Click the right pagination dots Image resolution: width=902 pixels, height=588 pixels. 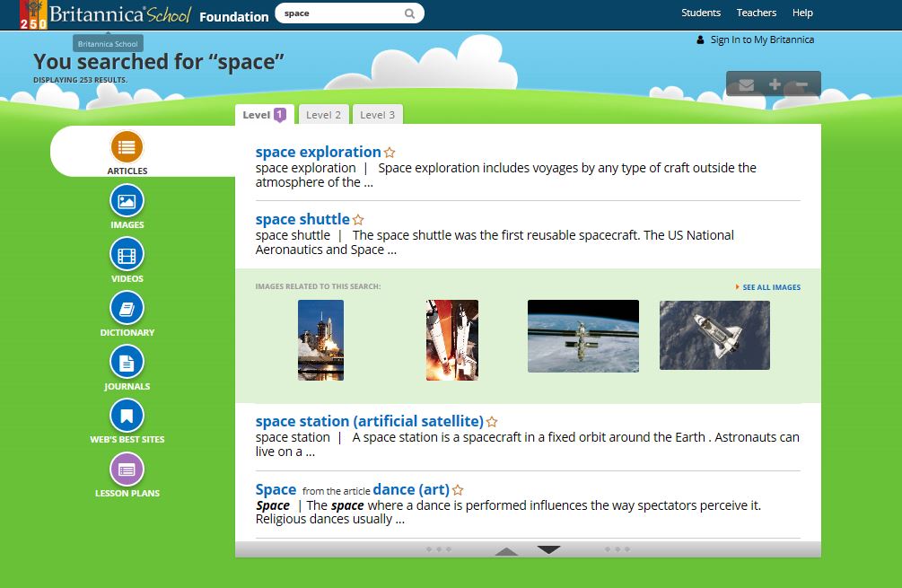click(x=617, y=549)
